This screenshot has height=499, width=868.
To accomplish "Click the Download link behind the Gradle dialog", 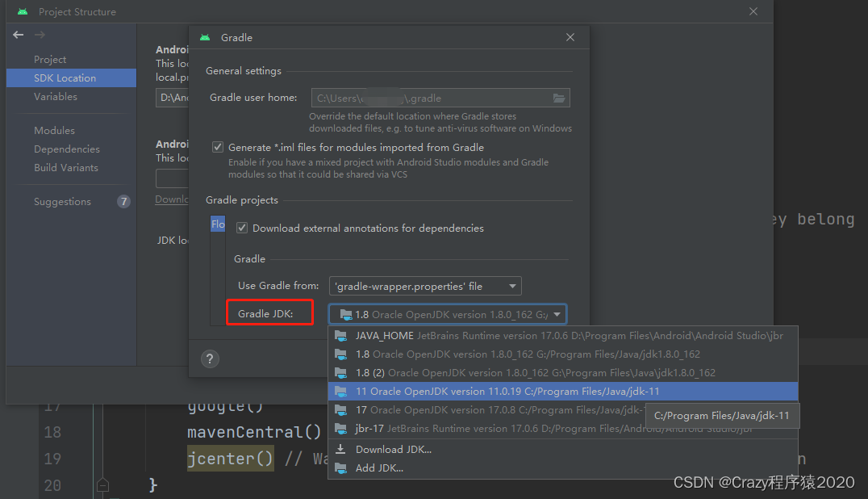I will point(172,199).
